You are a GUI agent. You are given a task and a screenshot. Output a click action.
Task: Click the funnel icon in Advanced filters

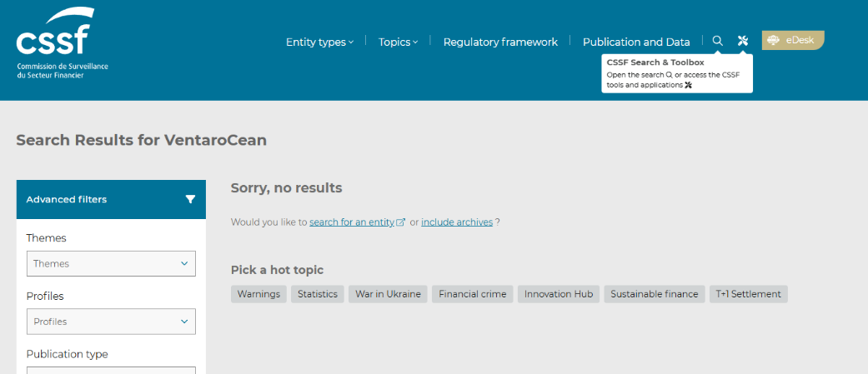click(x=190, y=199)
